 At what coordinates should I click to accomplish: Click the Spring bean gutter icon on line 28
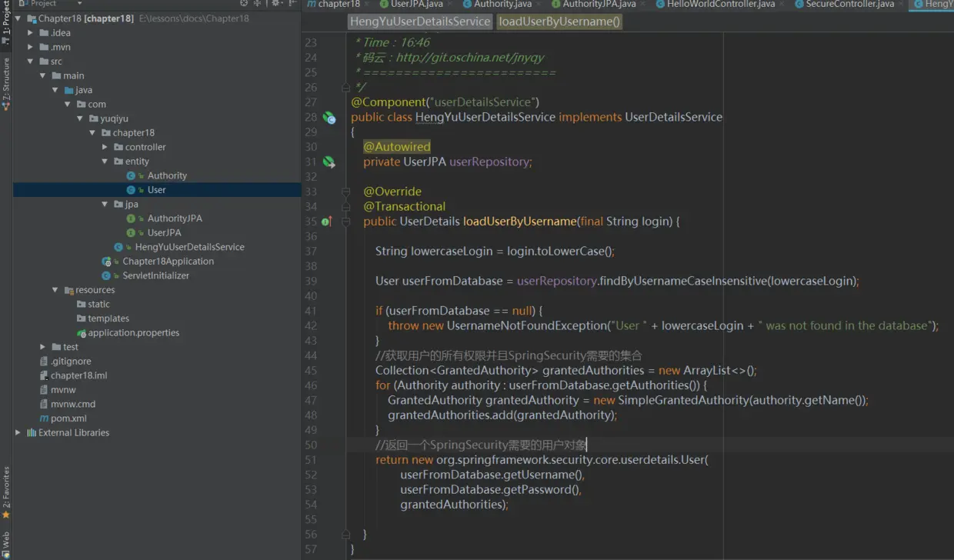329,118
